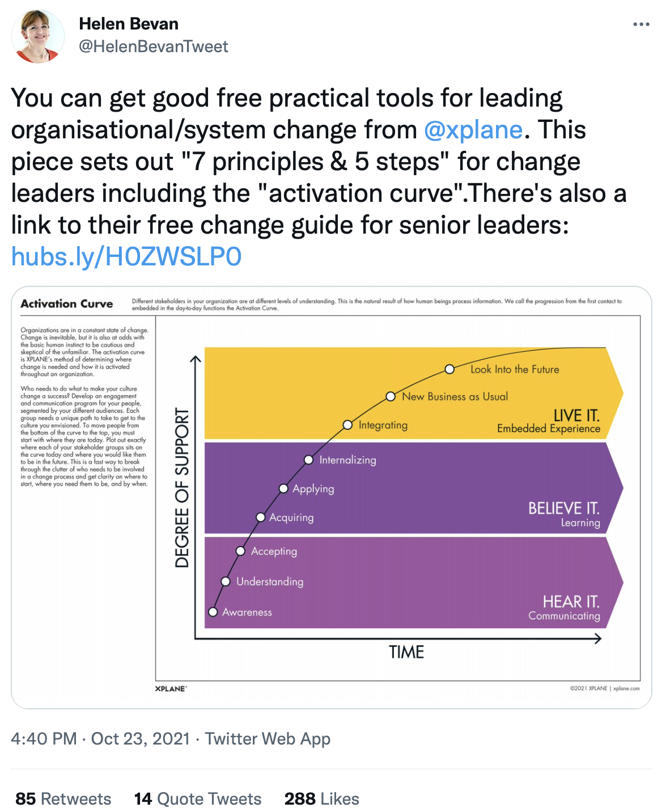The height and width of the screenshot is (812, 662).
Task: Click the purple BELIEVE IT. arrow band
Action: (x=414, y=488)
